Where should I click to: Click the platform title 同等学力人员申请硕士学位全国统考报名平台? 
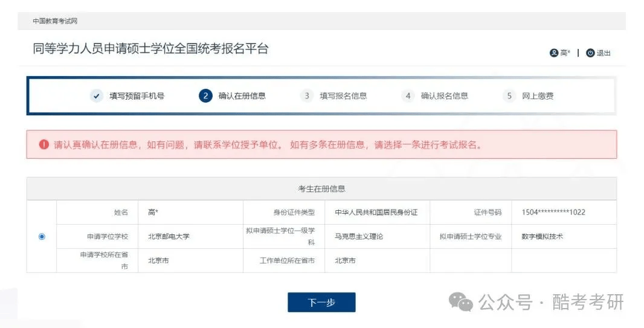151,48
